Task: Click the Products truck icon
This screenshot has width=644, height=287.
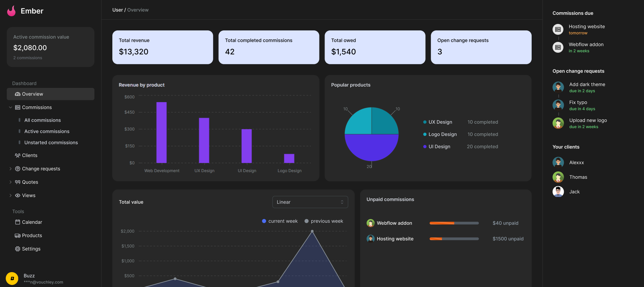Action: (18, 236)
